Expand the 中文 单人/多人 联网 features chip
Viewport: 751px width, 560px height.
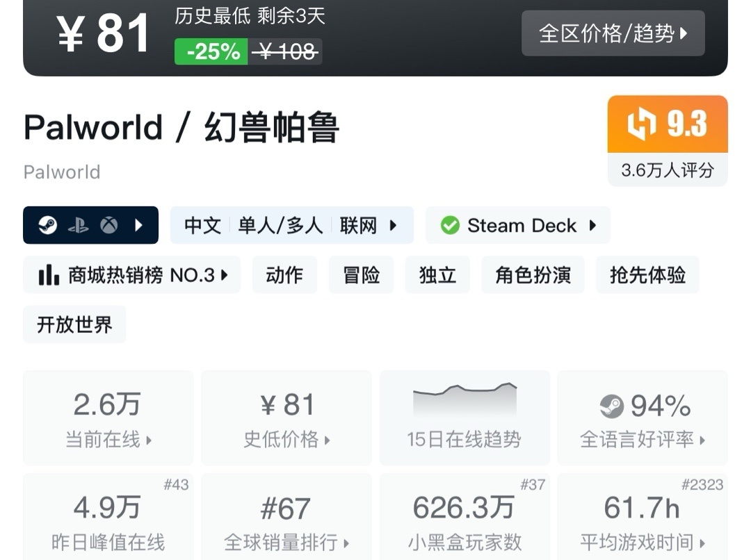(291, 225)
